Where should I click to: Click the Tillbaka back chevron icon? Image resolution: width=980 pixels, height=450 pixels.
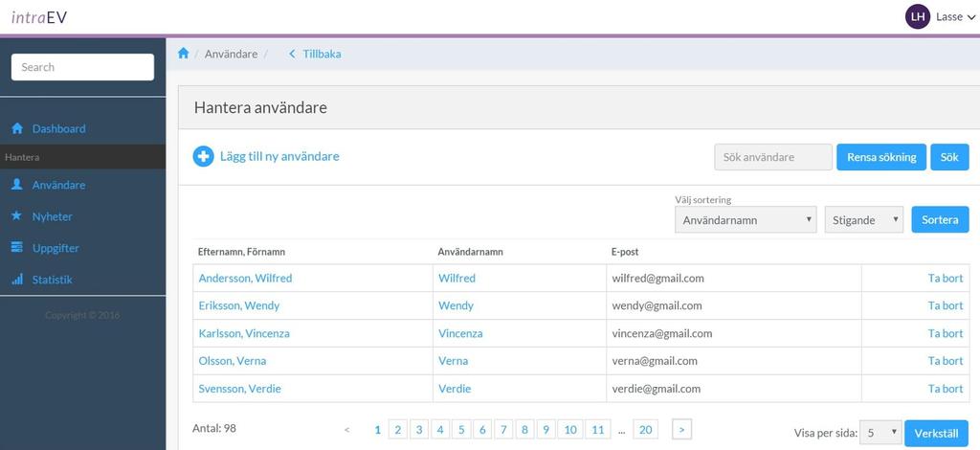click(x=292, y=54)
